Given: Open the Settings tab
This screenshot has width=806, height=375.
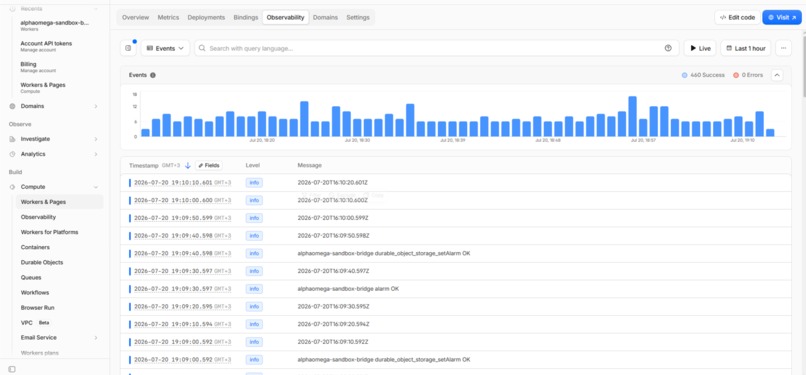Looking at the screenshot, I should (x=358, y=17).
